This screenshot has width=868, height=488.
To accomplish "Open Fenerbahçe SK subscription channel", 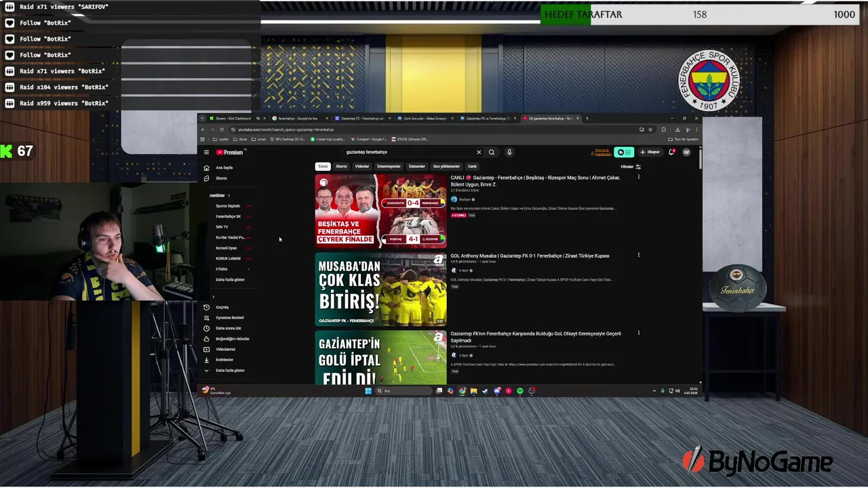I will 228,216.
